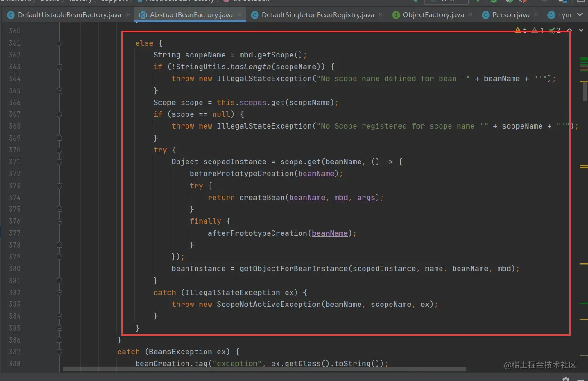This screenshot has height=381, width=588.
Task: Close the DefaultListableBeanFactory.java tab
Action: pos(129,15)
